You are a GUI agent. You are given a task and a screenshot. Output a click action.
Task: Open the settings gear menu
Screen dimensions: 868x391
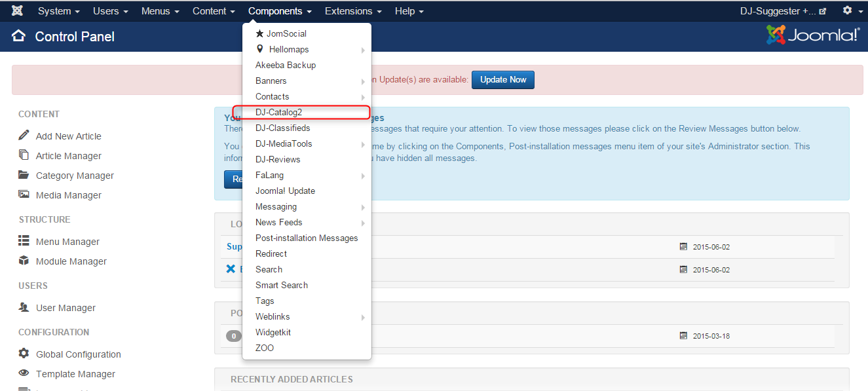tap(852, 11)
